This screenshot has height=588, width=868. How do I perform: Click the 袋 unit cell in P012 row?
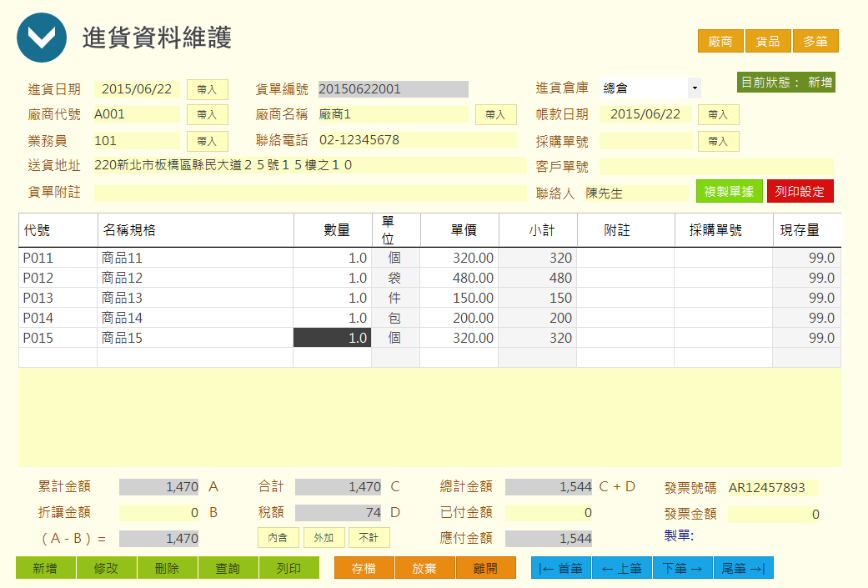click(x=395, y=278)
